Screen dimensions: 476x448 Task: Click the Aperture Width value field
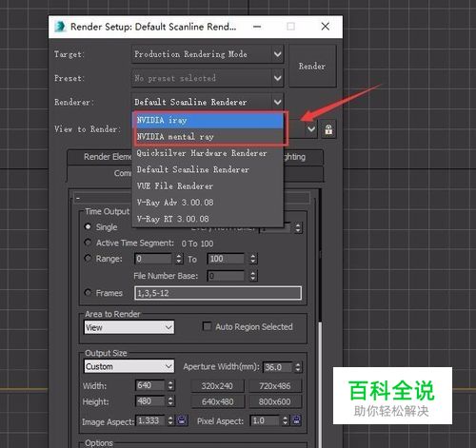pyautogui.click(x=277, y=367)
